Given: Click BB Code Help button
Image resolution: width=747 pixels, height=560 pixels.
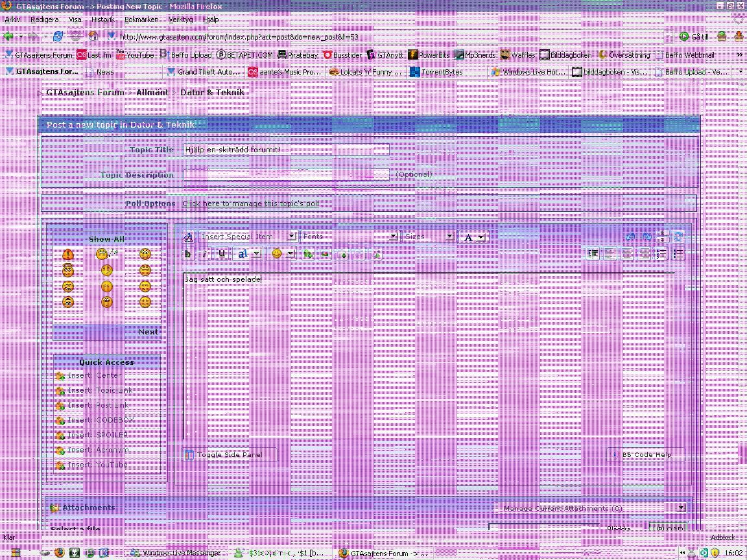Looking at the screenshot, I should [646, 455].
